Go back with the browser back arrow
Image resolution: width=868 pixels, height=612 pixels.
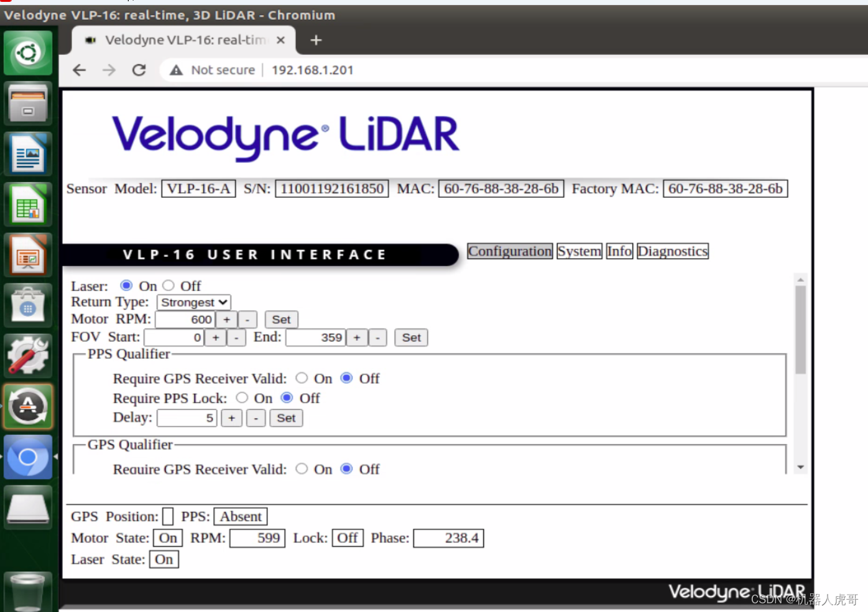click(x=79, y=70)
